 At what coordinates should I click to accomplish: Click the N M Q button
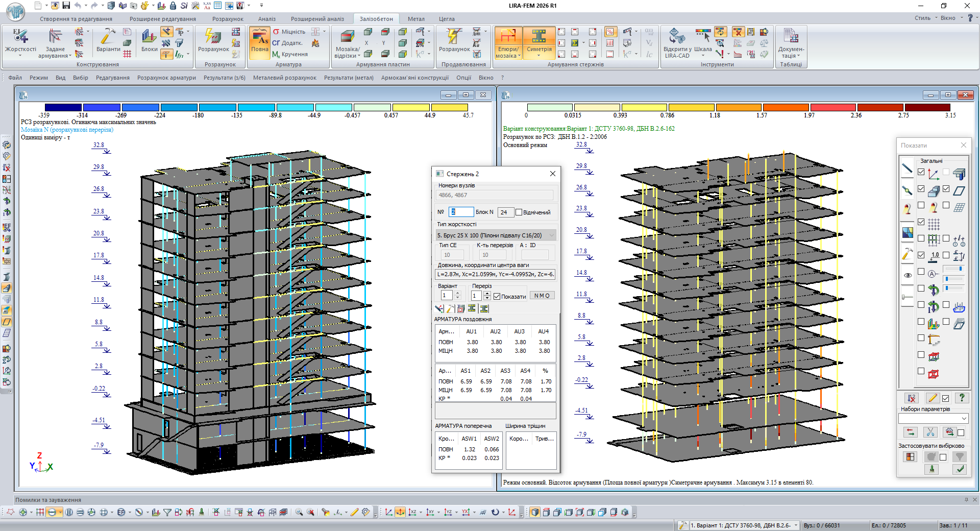click(542, 296)
